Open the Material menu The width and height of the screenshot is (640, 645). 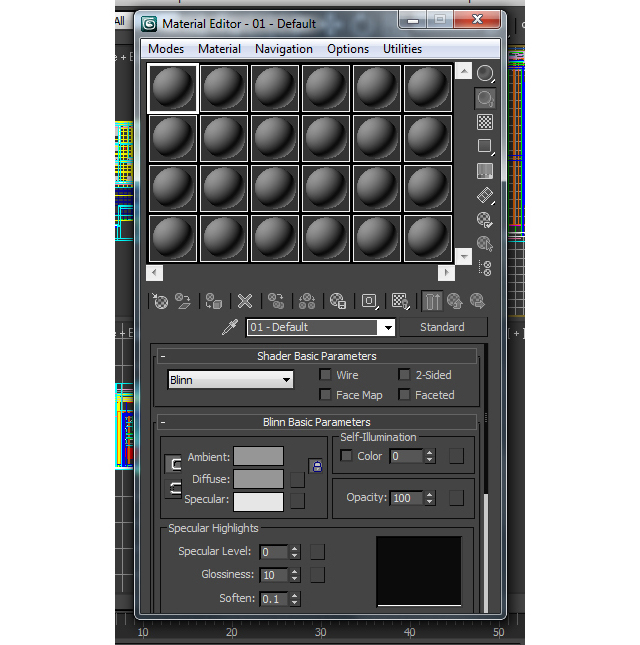[219, 49]
